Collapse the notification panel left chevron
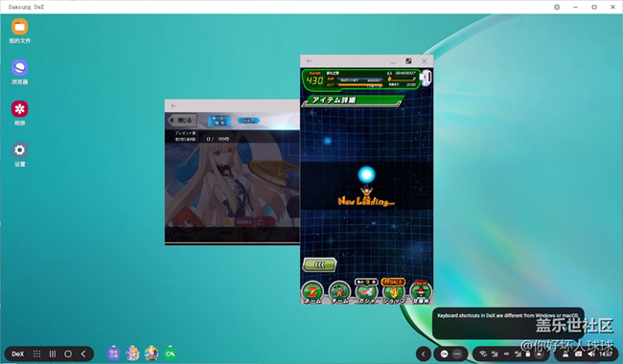623x364 pixels. 424,353
